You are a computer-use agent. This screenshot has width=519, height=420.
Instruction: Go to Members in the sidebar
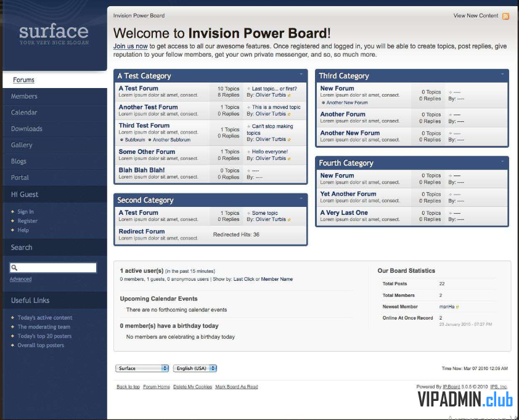tap(24, 96)
